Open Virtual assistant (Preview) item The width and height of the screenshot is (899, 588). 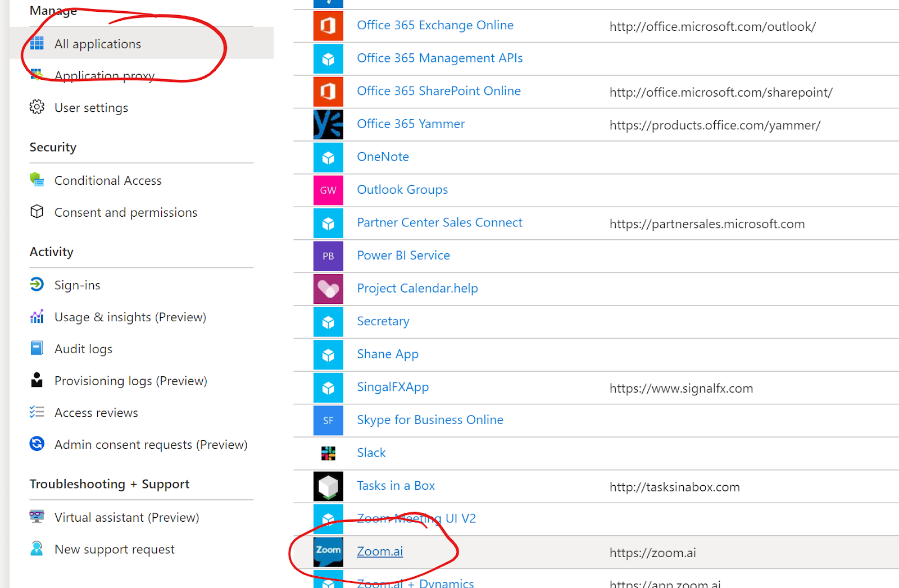click(x=127, y=517)
